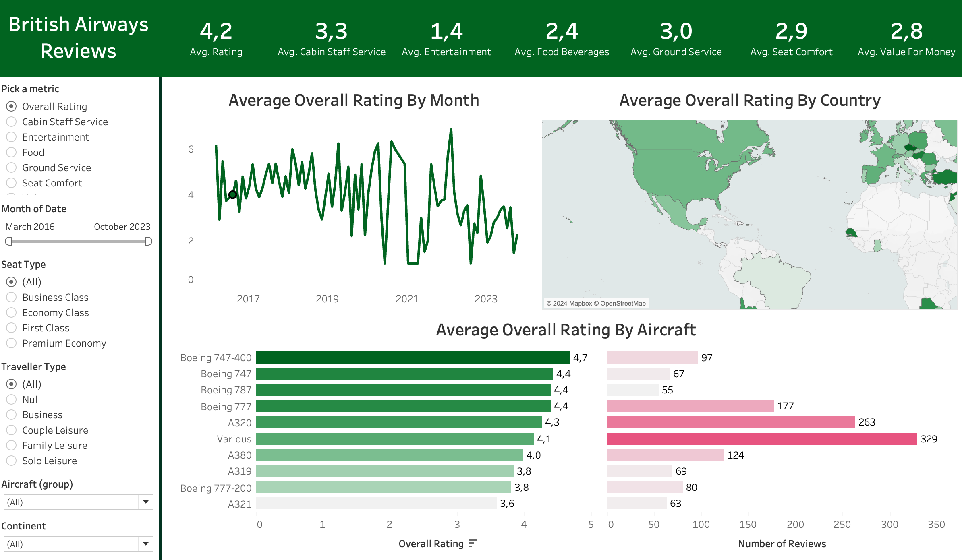
Task: Click the A321 aircraft label
Action: point(240,504)
